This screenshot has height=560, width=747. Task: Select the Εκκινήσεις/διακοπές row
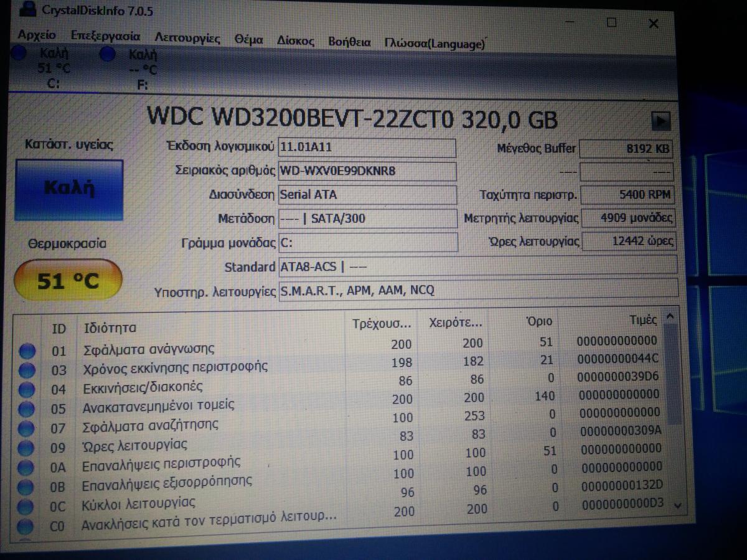point(339,383)
